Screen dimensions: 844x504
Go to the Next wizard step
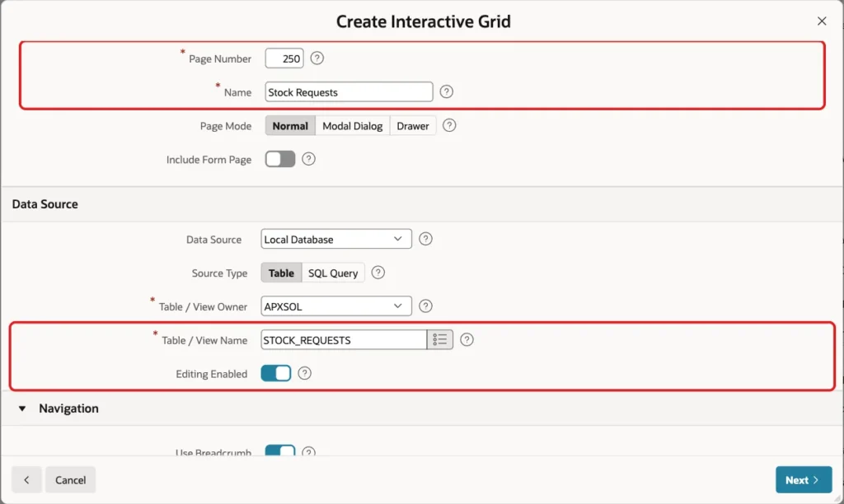tap(804, 480)
